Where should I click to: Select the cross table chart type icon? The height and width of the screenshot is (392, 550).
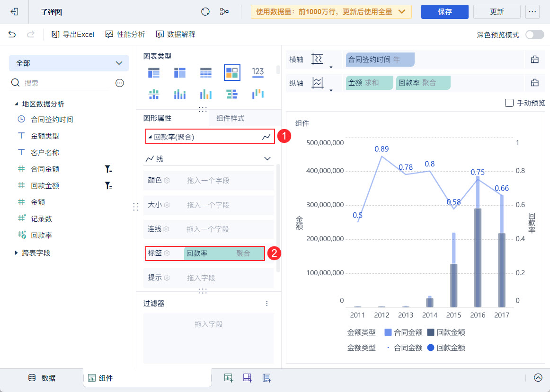[179, 72]
